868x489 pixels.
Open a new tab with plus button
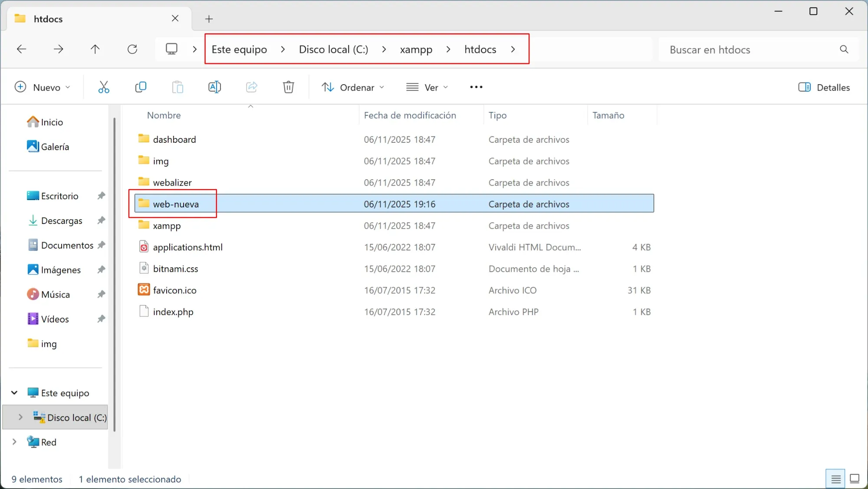[209, 19]
